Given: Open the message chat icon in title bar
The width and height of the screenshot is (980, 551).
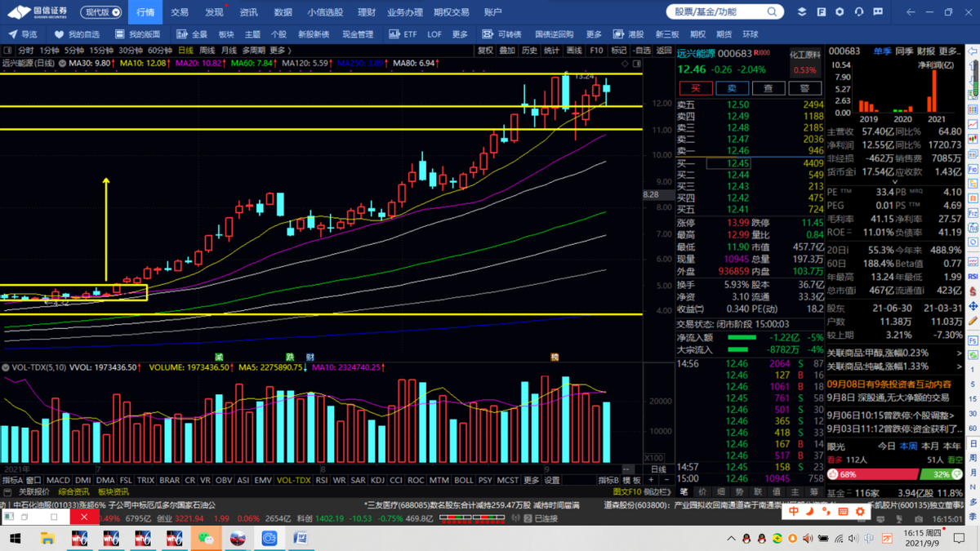Looking at the screenshot, I should [x=879, y=12].
